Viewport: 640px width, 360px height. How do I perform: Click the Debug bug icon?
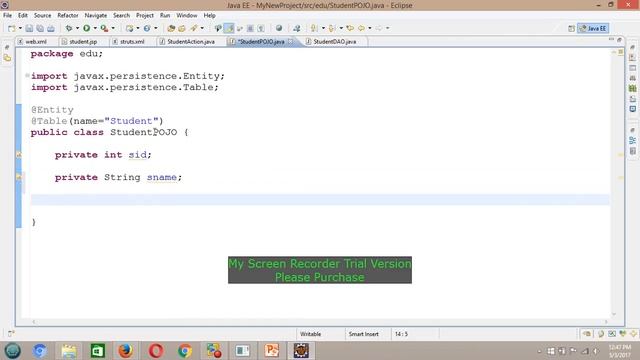(x=69, y=28)
